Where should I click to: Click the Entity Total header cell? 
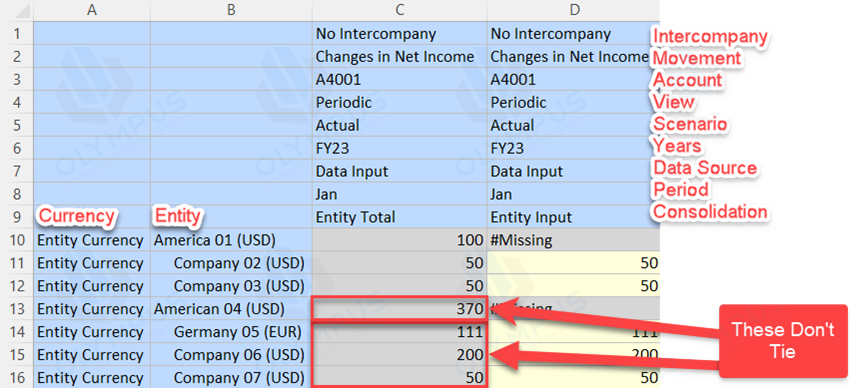pos(400,217)
